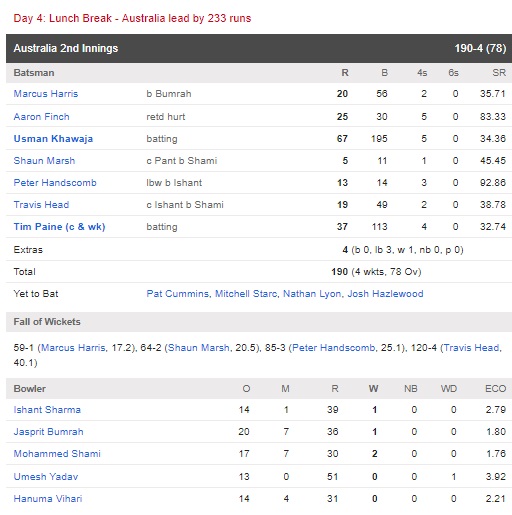Open Peter Handscomb batsman link
Screen dimensions: 512x515
[55, 183]
